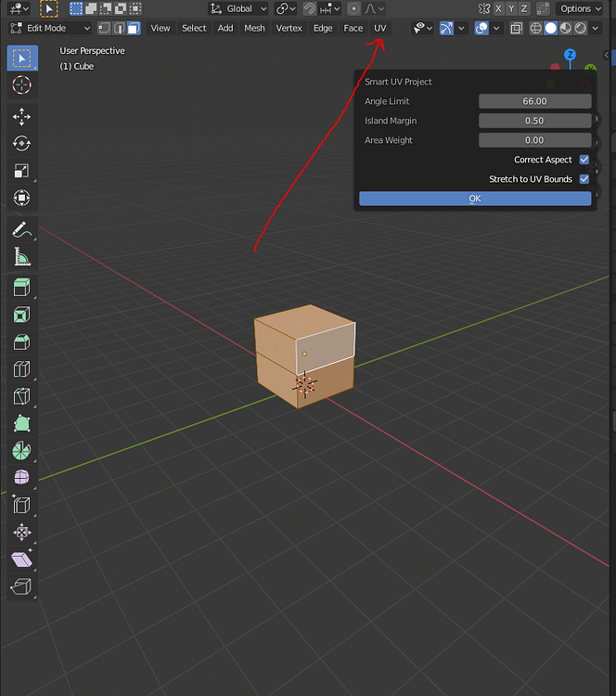The height and width of the screenshot is (696, 616).
Task: Open the pivot point dropdown
Action: 286,8
